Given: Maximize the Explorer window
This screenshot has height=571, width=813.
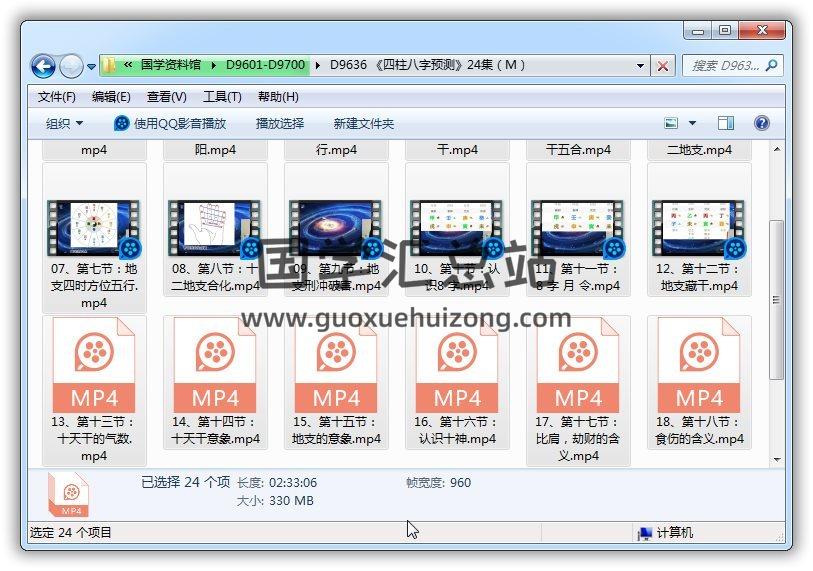Looking at the screenshot, I should pos(725,31).
